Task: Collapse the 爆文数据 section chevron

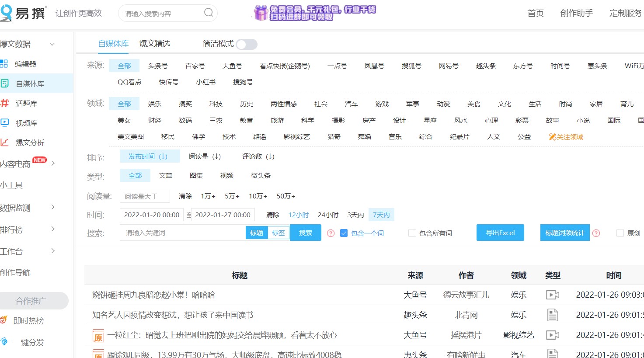Action: click(52, 44)
